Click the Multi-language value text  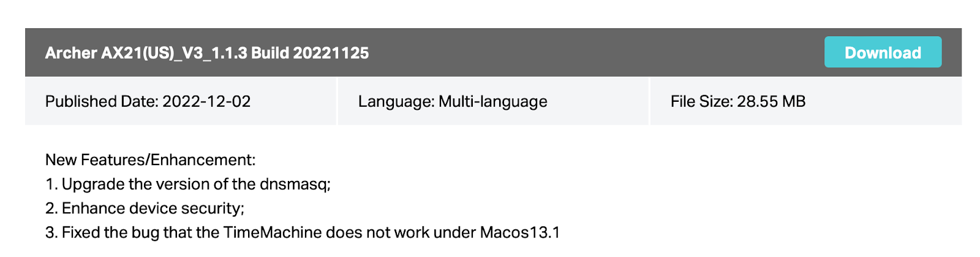tap(493, 101)
